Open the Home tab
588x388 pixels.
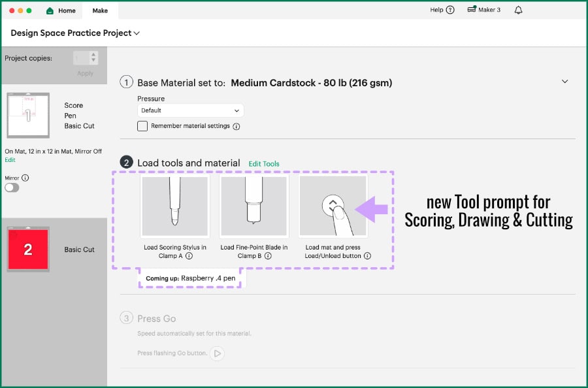click(x=61, y=10)
